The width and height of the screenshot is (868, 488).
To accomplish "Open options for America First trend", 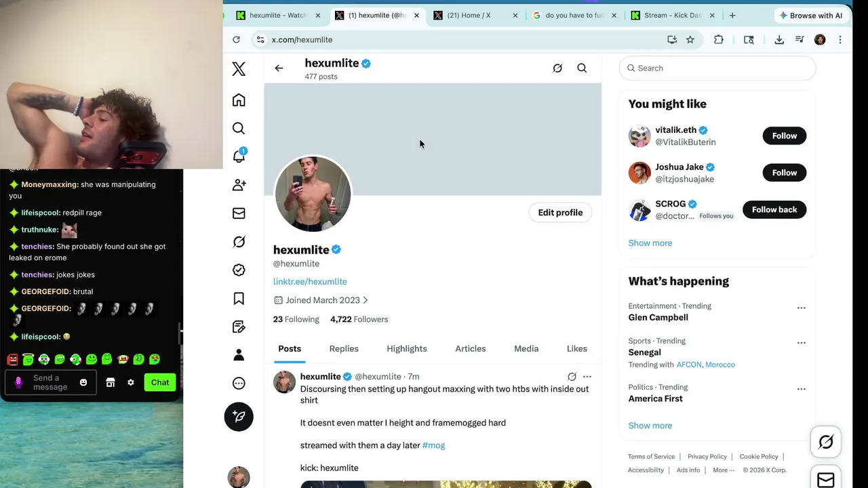I will tap(802, 389).
